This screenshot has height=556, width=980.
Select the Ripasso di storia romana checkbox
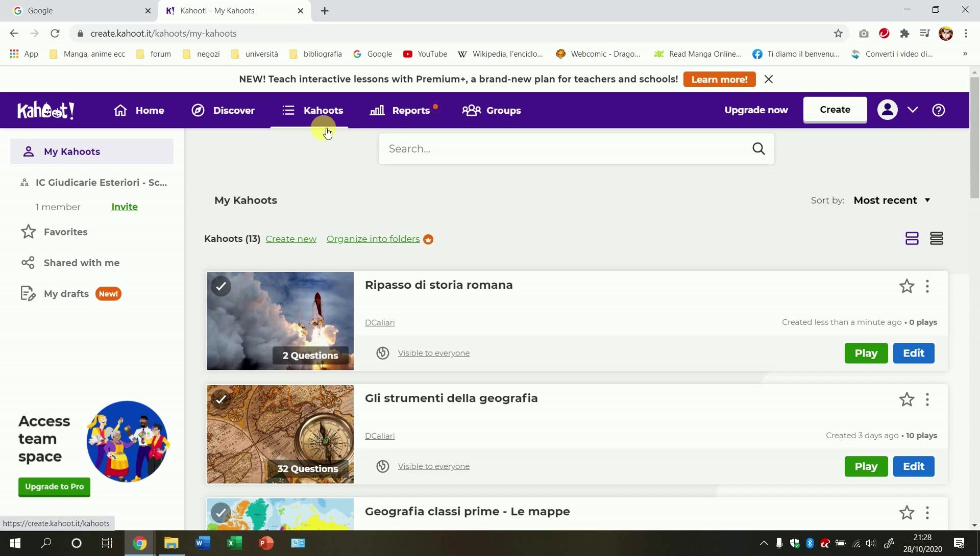pyautogui.click(x=221, y=286)
